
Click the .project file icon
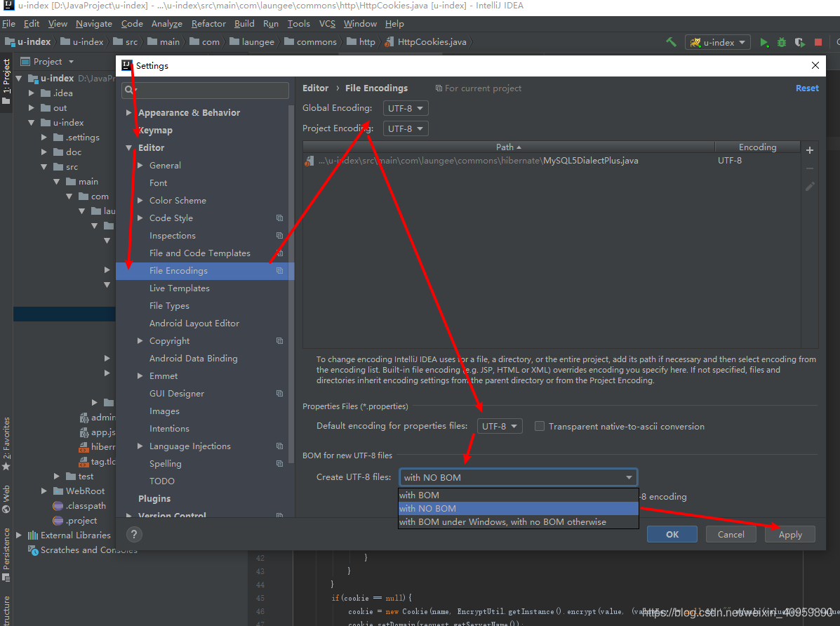58,521
